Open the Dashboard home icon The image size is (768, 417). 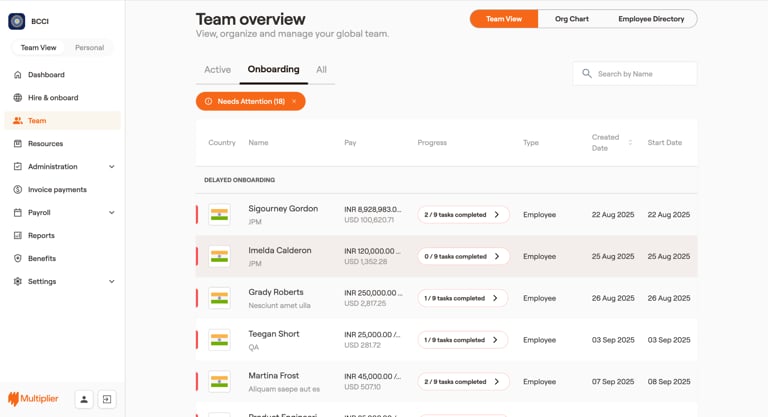pos(18,74)
